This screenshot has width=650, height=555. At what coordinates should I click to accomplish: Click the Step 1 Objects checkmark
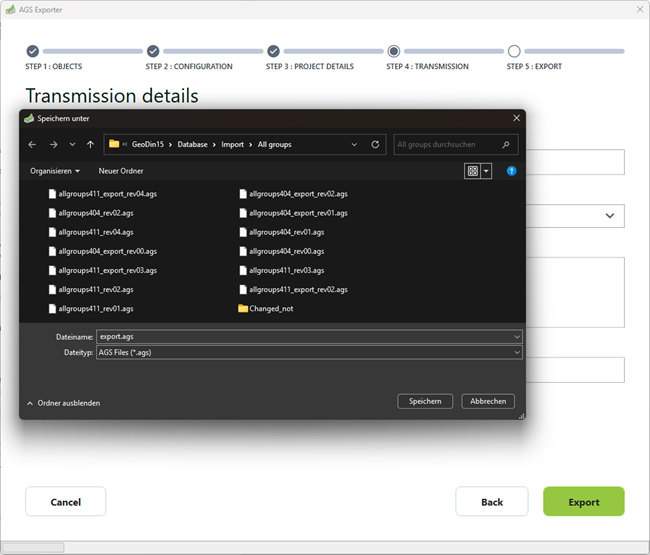coord(32,51)
